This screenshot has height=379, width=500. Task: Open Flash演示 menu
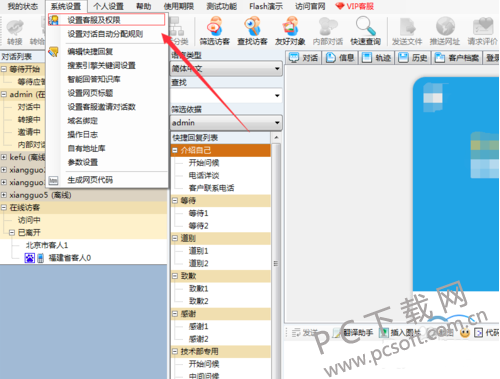pyautogui.click(x=266, y=6)
